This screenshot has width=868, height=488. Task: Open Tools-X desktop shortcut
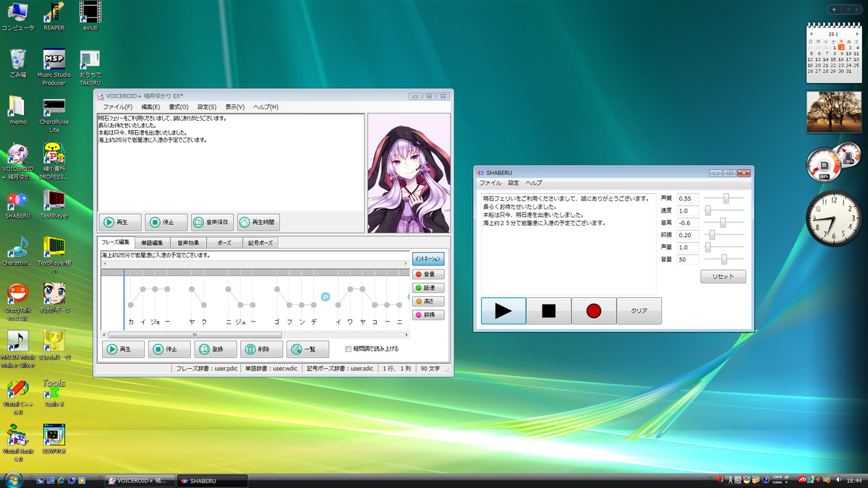(54, 392)
